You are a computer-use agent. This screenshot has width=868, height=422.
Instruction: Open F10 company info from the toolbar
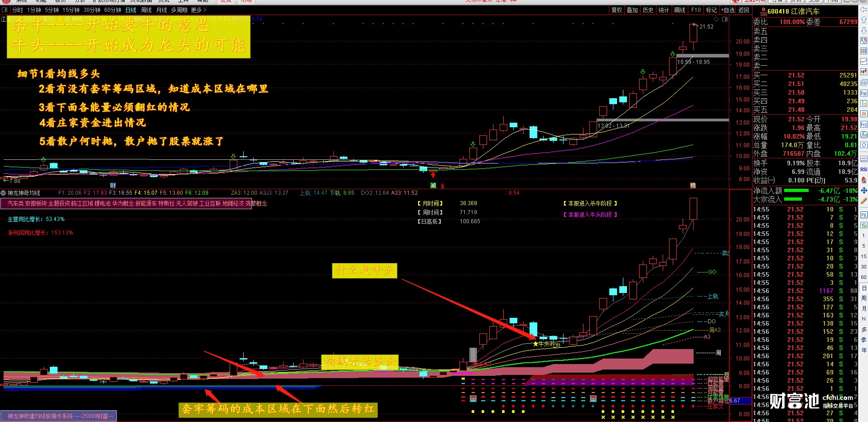coord(696,10)
